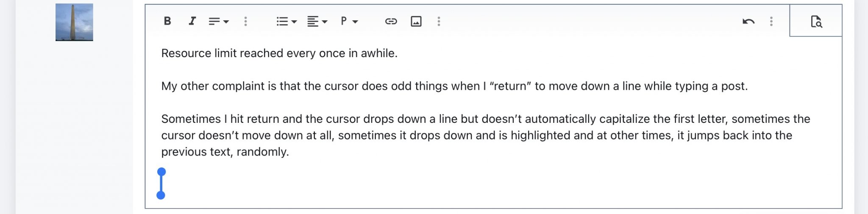This screenshot has height=214, width=868.
Task: Expand the bullet list dropdown
Action: 287,21
